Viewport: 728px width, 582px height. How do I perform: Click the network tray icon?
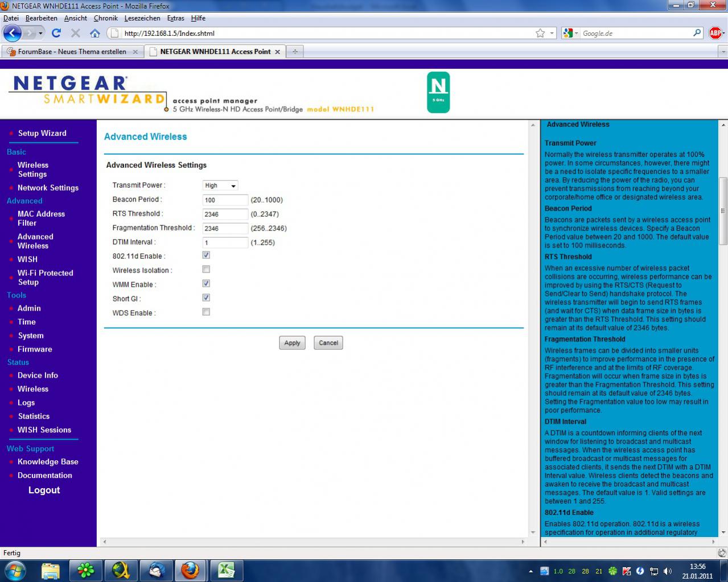[655, 571]
